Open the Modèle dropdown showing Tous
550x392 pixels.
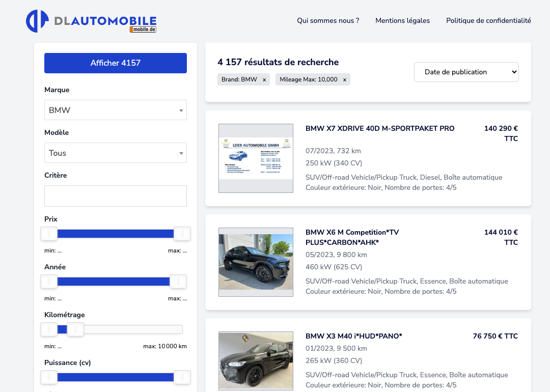[x=116, y=153]
